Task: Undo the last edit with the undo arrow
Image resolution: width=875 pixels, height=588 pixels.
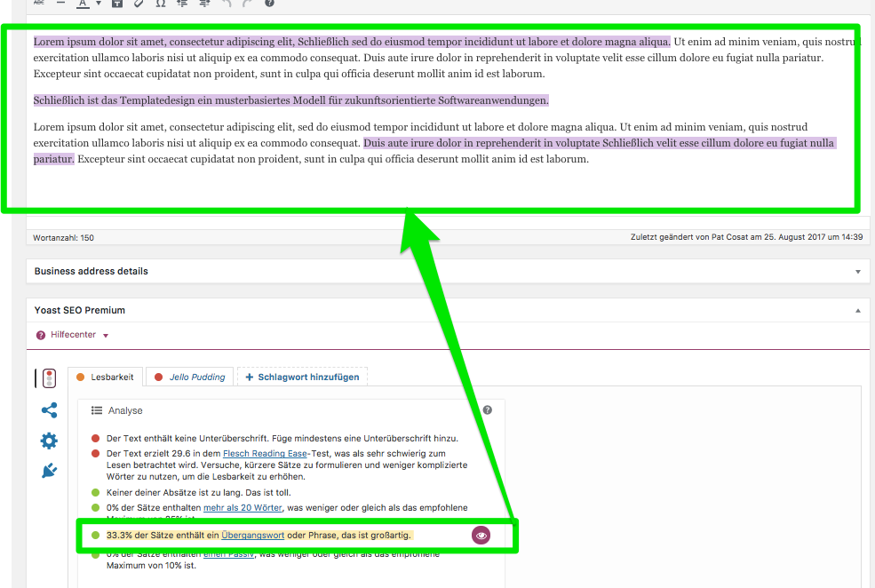Action: click(x=226, y=3)
